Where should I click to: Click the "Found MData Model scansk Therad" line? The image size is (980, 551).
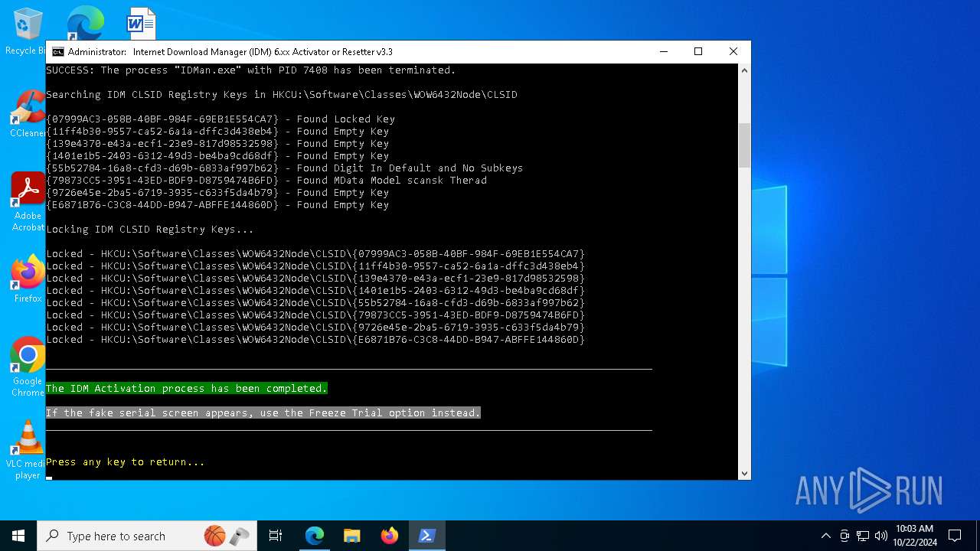coord(266,181)
